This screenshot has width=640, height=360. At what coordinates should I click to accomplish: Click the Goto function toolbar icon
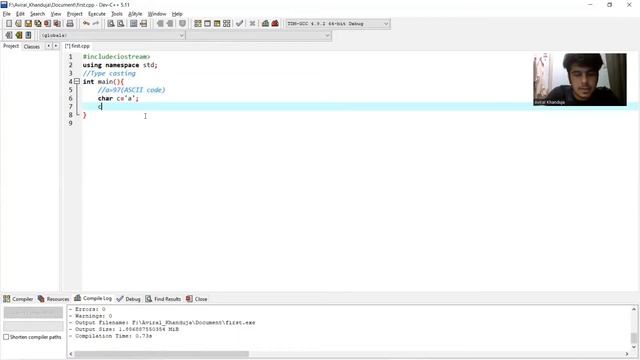[133, 24]
